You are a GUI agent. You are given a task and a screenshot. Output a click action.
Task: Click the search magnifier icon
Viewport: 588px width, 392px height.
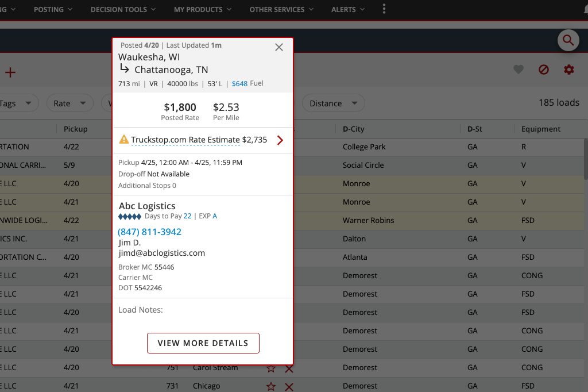568,40
